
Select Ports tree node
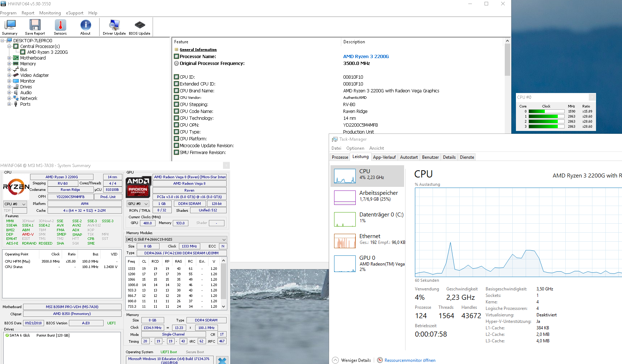(25, 104)
